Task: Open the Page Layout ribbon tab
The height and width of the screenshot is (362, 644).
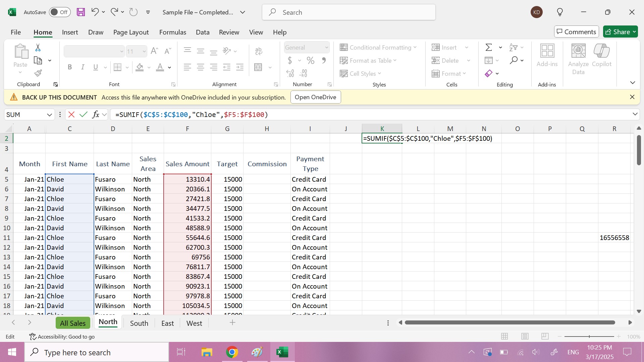Action: pyautogui.click(x=131, y=32)
